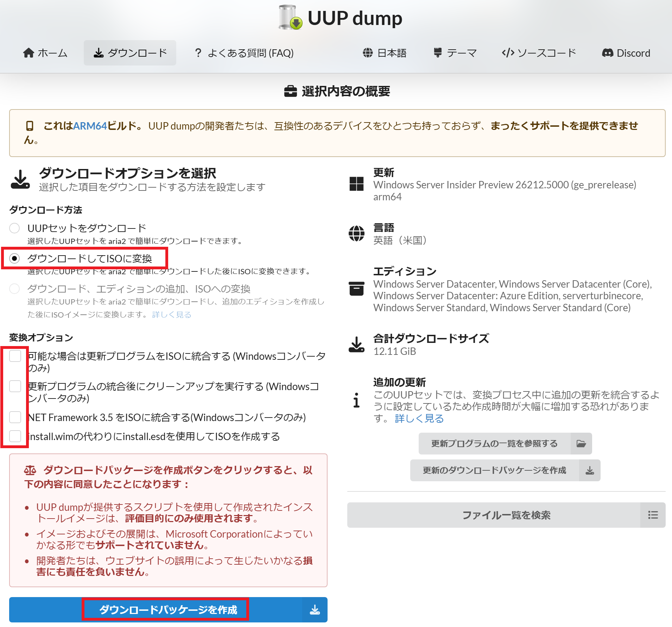Open the テーマ theme selector
The width and height of the screenshot is (672, 627).
coord(455,53)
